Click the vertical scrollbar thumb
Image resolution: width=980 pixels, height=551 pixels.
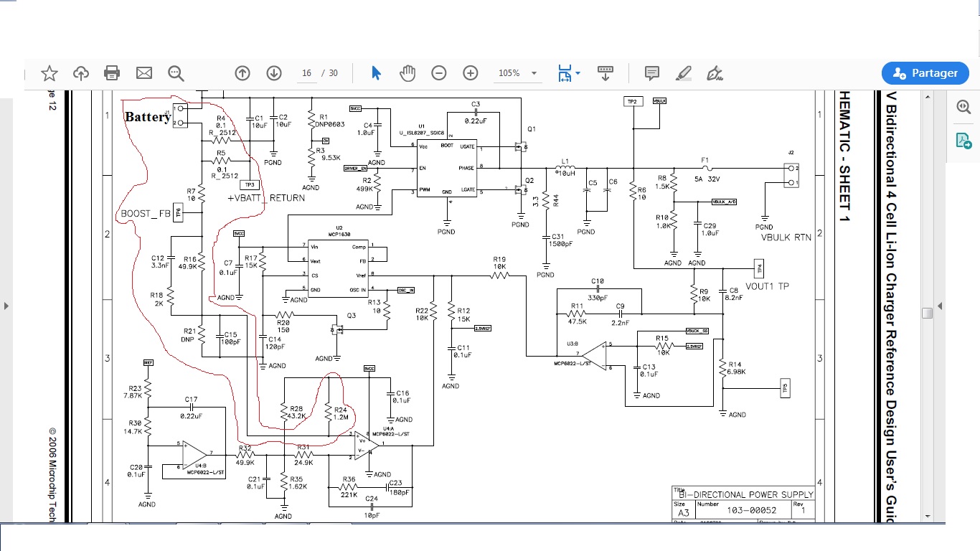pyautogui.click(x=927, y=313)
